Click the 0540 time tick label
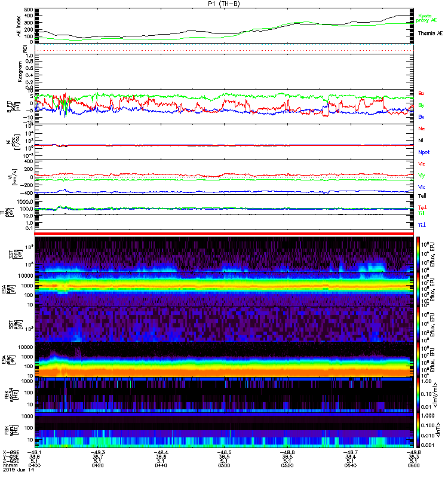The width and height of the screenshot is (448, 478). (350, 465)
